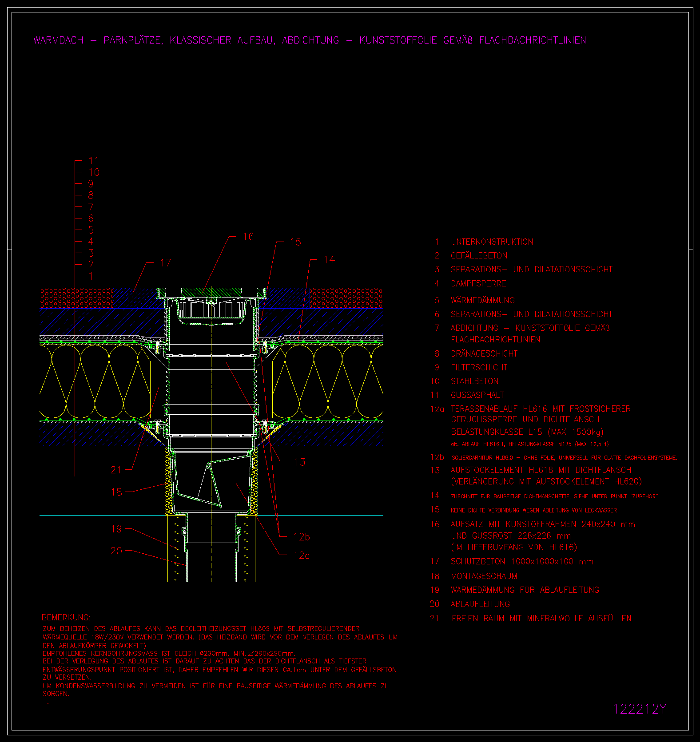700x742 pixels.
Task: Click legend text 'ABDICHTUNG – KUNSTSTOFFOLIE GEMÄß'
Action: point(530,328)
